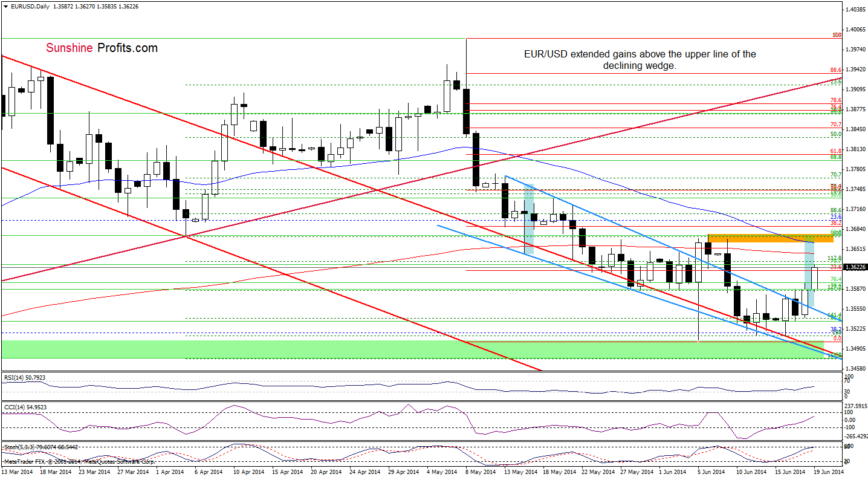This screenshot has width=868, height=477.
Task: Click the 1 Jun 2014 date label
Action: click(672, 472)
